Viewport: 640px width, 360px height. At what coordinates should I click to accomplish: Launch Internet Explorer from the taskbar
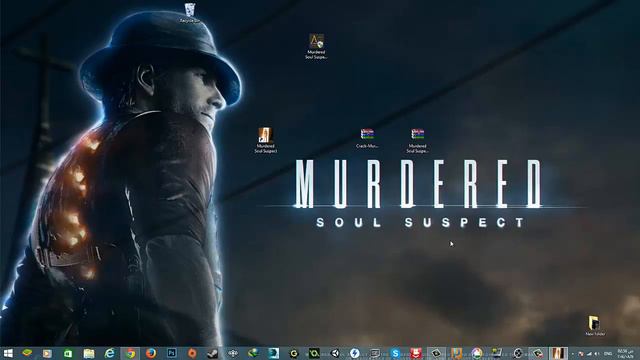tap(109, 353)
